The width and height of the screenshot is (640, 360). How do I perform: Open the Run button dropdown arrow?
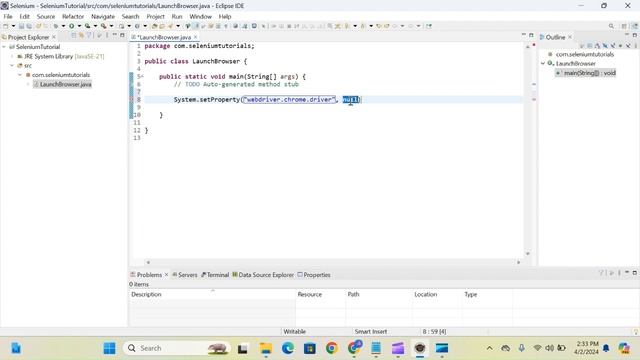[79, 26]
